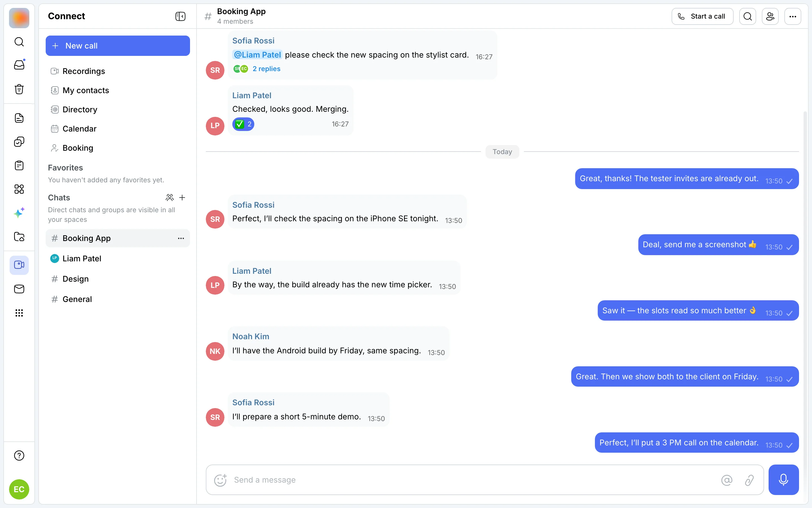
Task: Attach a file with the paperclip icon
Action: pyautogui.click(x=749, y=480)
